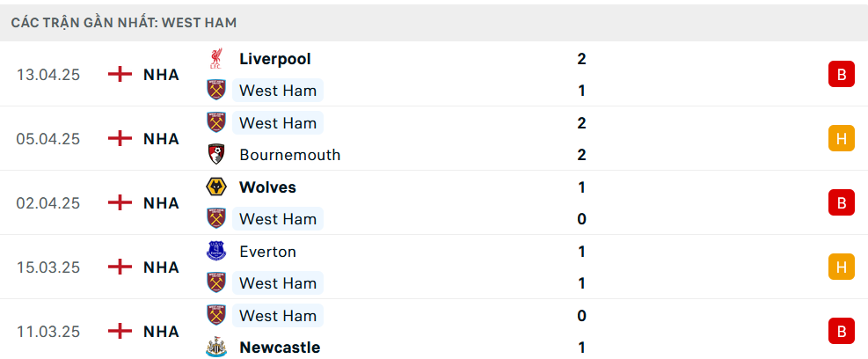Click the 15.03.25 match date
This screenshot has height=359, width=868.
point(48,267)
